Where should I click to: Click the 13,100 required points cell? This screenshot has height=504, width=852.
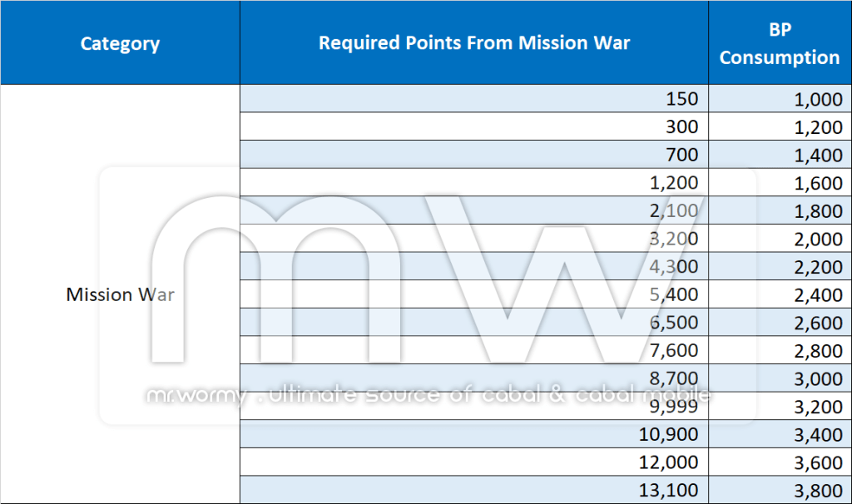[474, 490]
